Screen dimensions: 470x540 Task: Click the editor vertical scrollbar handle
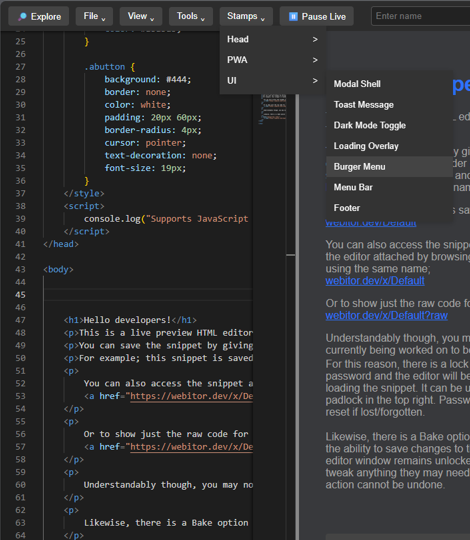pyautogui.click(x=291, y=255)
